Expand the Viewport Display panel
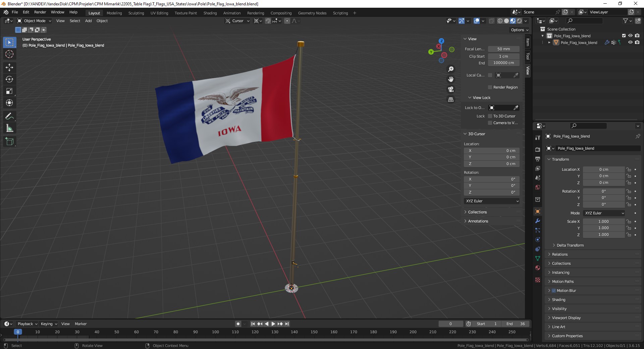This screenshot has width=644, height=349. 566,318
